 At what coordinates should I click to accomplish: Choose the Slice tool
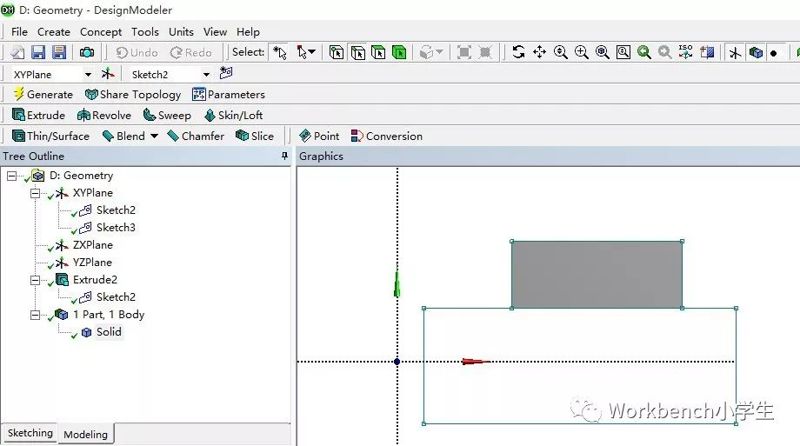tap(255, 136)
